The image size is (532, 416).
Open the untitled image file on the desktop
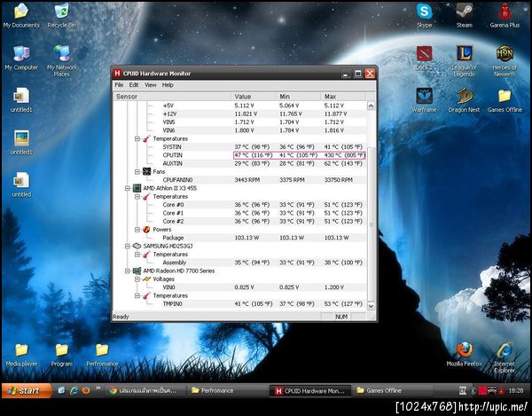click(21, 184)
